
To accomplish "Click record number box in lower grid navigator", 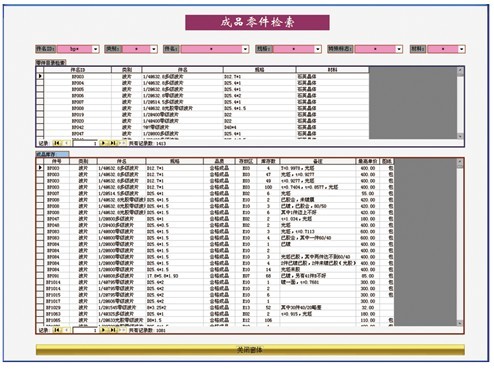I will 85,330.
